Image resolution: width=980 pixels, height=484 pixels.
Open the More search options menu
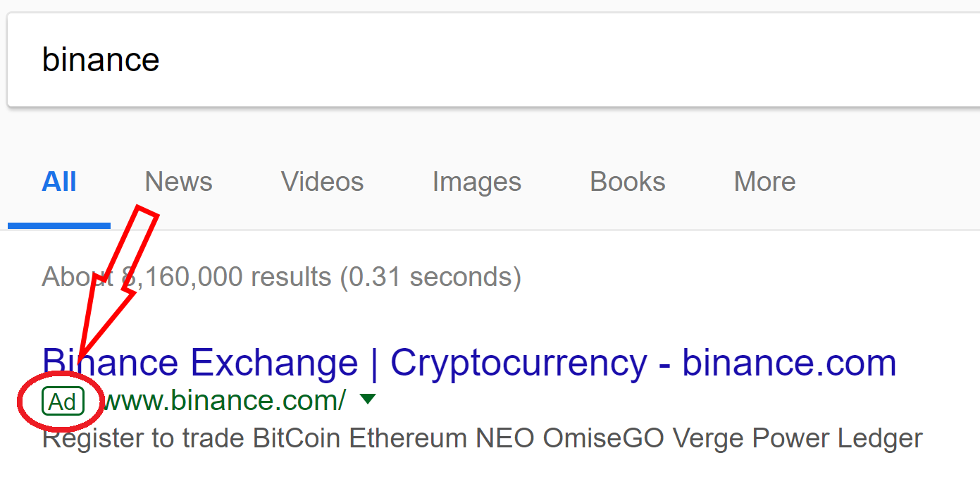point(764,182)
